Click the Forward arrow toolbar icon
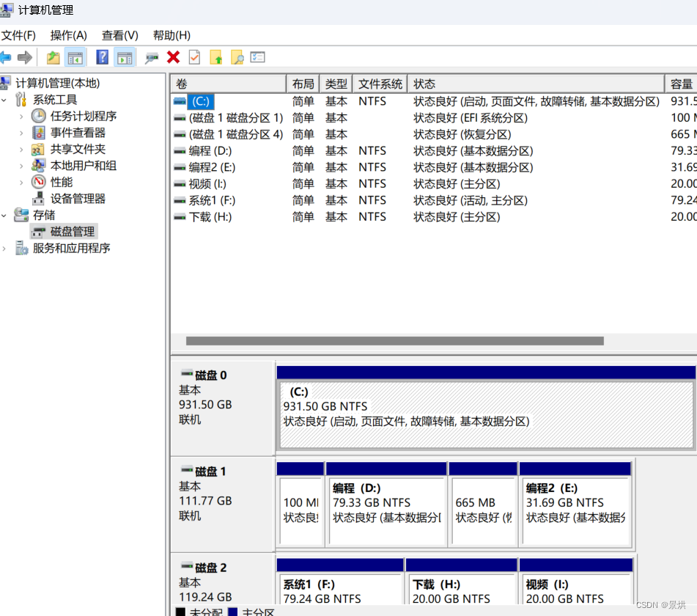This screenshot has height=616, width=697. pos(24,57)
